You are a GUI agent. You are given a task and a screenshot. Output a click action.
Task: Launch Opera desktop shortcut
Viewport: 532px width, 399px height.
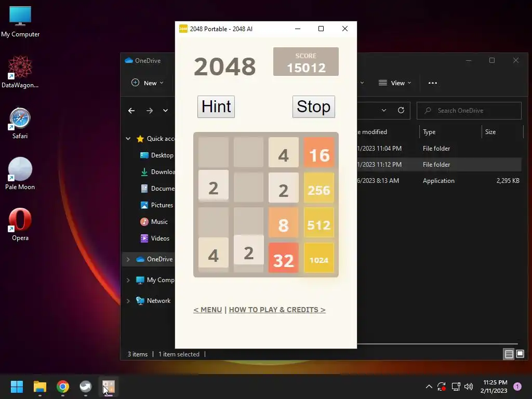[20, 224]
